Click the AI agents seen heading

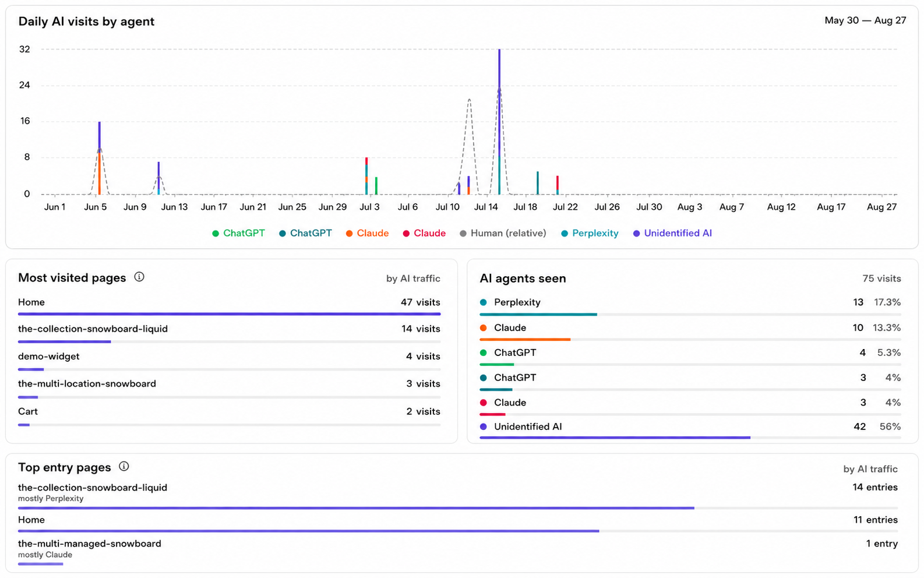pyautogui.click(x=523, y=279)
